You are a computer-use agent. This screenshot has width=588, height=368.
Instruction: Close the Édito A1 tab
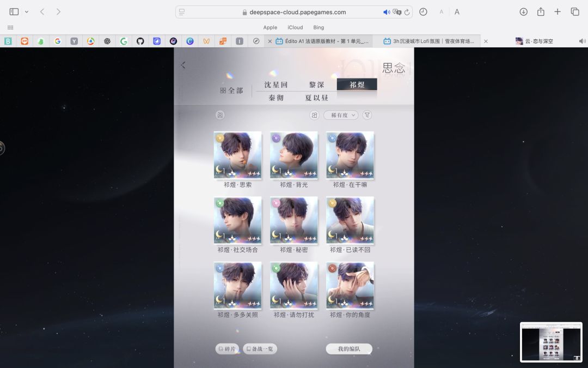pyautogui.click(x=269, y=41)
